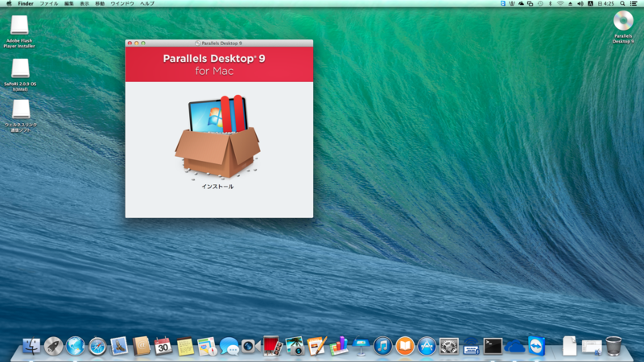Viewport: 644px width, 362px height.
Task: Launch Numbers chart icon in Dock
Action: click(338, 347)
